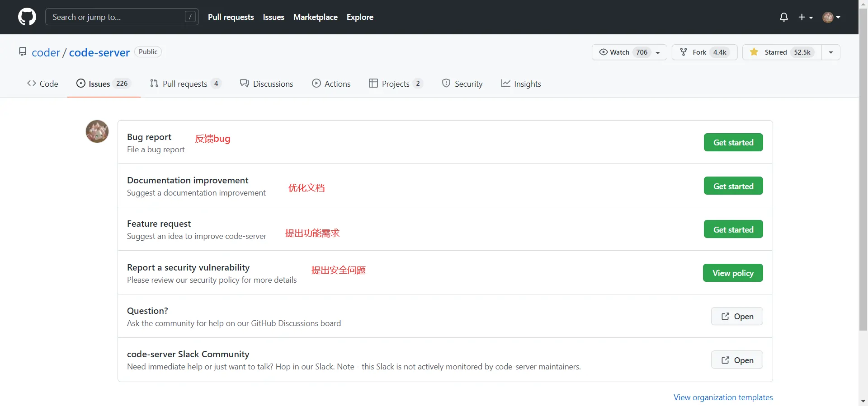The image size is (868, 406).
Task: Click the Public badge
Action: coord(148,52)
